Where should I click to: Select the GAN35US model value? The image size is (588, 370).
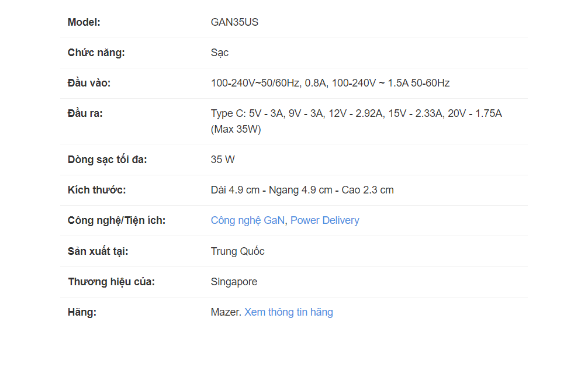coord(234,22)
